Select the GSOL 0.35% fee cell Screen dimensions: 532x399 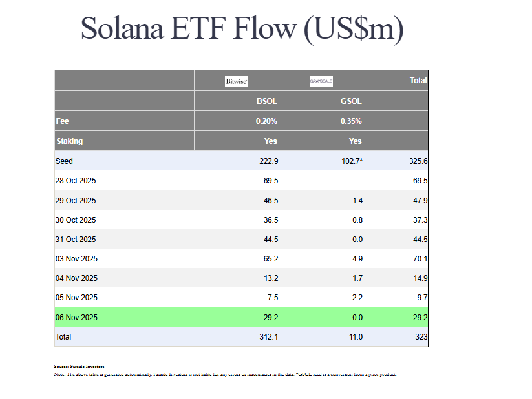[351, 121]
